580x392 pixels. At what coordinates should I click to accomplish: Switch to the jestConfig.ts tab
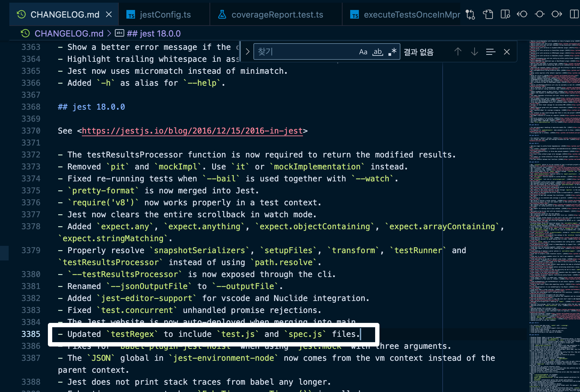tap(164, 15)
